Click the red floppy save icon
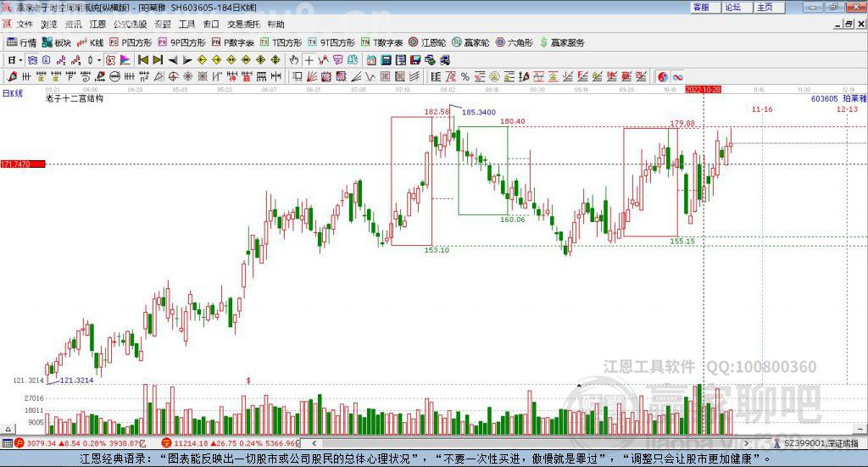This screenshot has width=868, height=467. 415,60
